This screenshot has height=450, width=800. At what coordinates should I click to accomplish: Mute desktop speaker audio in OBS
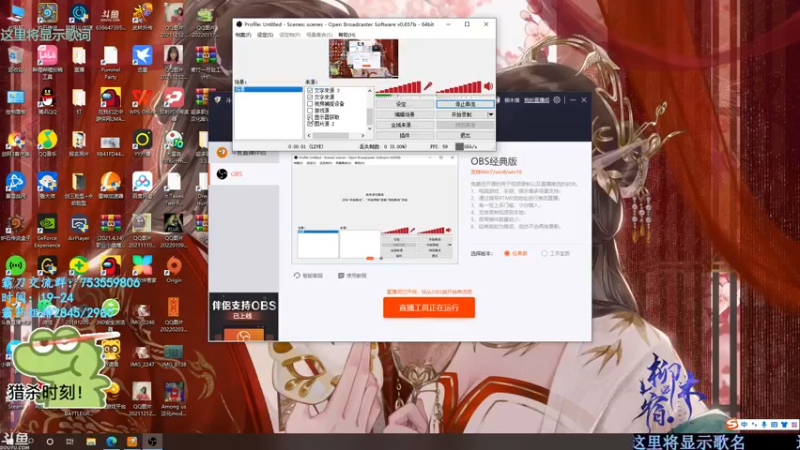(488, 86)
